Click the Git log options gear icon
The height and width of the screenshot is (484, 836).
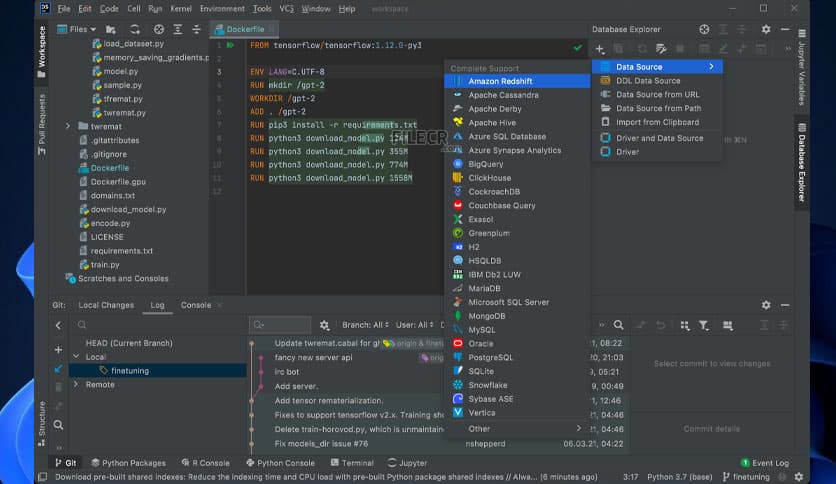(x=324, y=325)
